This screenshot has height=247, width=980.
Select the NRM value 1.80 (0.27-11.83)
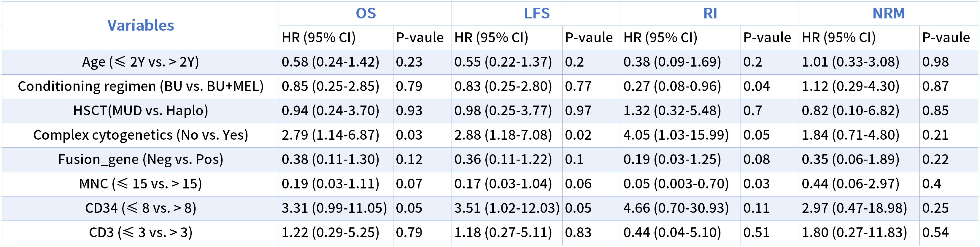[x=854, y=232]
